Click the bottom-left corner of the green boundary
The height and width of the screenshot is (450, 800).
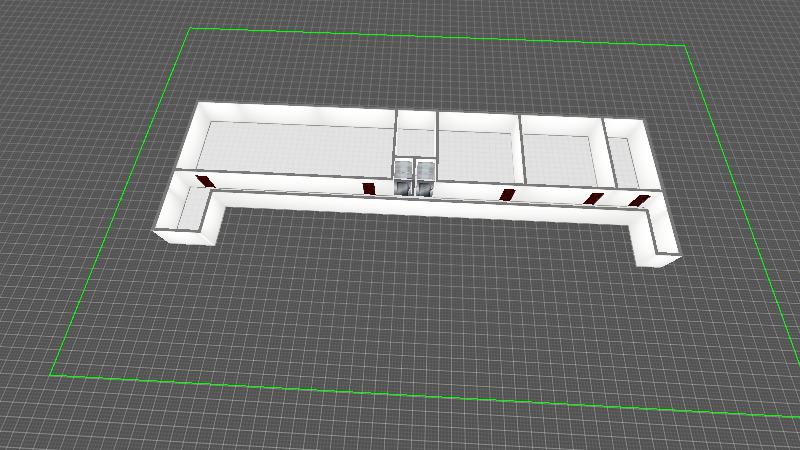click(51, 376)
